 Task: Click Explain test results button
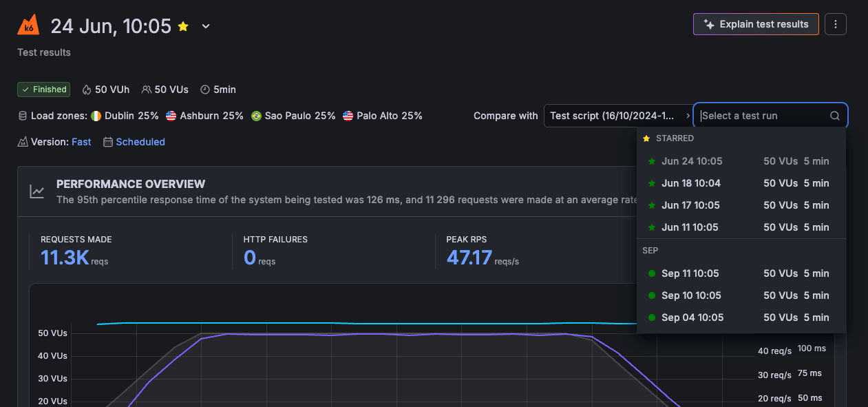(756, 24)
